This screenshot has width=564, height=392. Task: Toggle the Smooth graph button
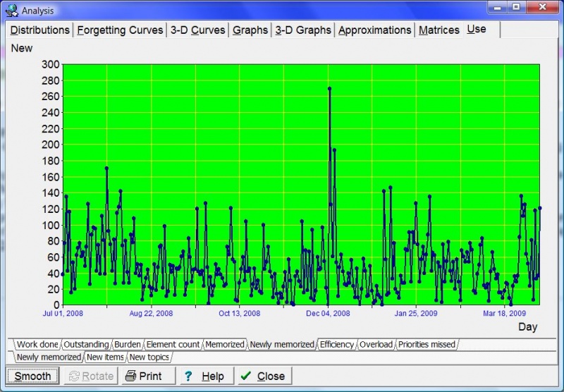coord(32,376)
